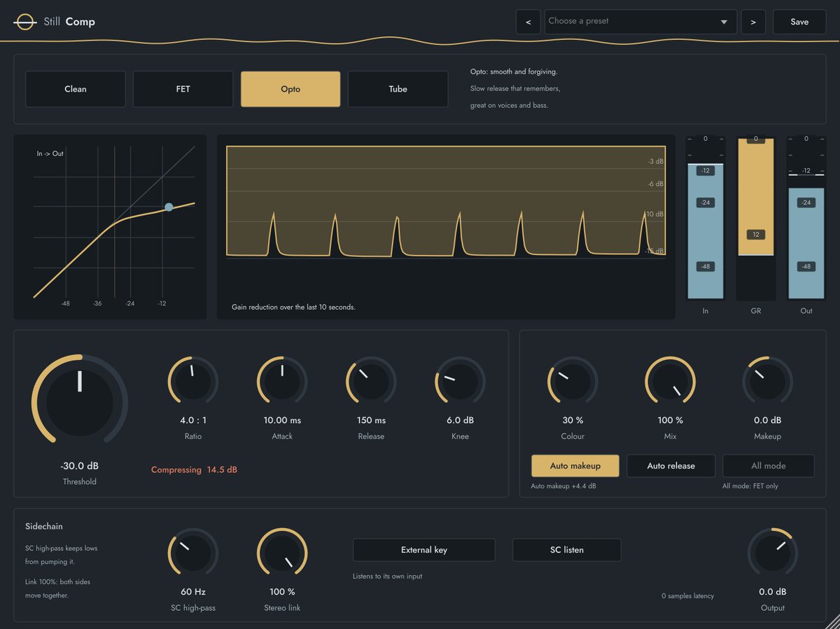Select the Clean compressor mode
This screenshot has width=840, height=629.
coord(76,89)
